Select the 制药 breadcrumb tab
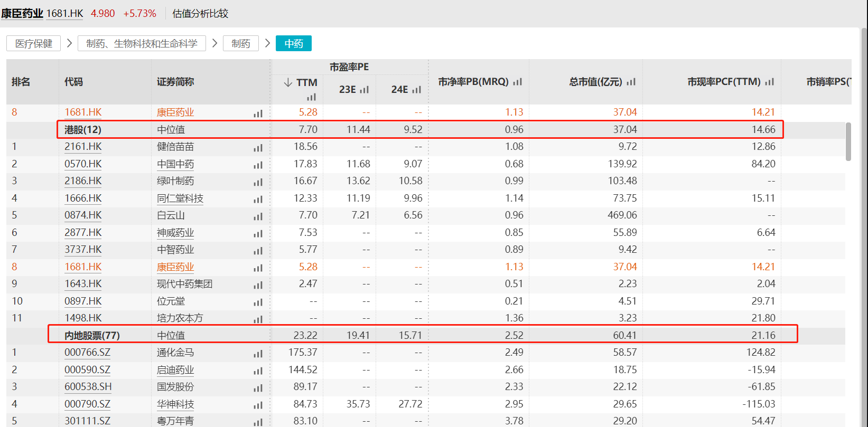 pyautogui.click(x=241, y=43)
